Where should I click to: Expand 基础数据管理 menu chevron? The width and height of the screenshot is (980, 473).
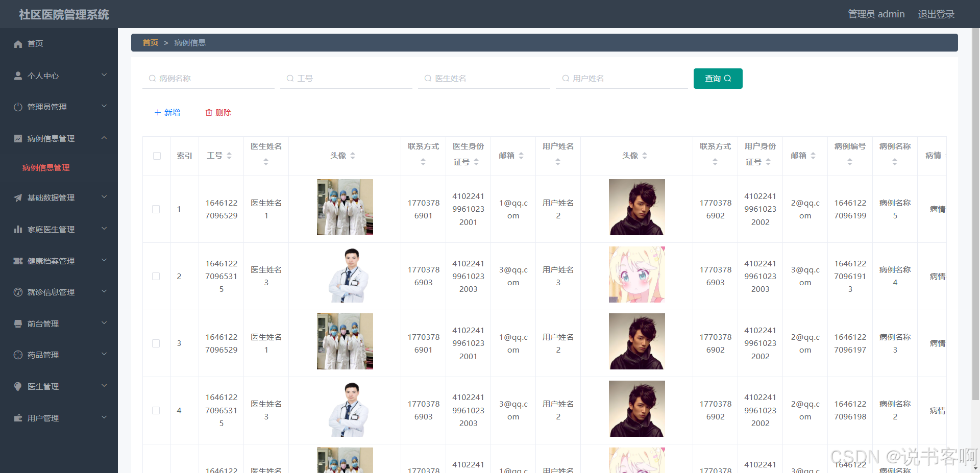coord(104,197)
